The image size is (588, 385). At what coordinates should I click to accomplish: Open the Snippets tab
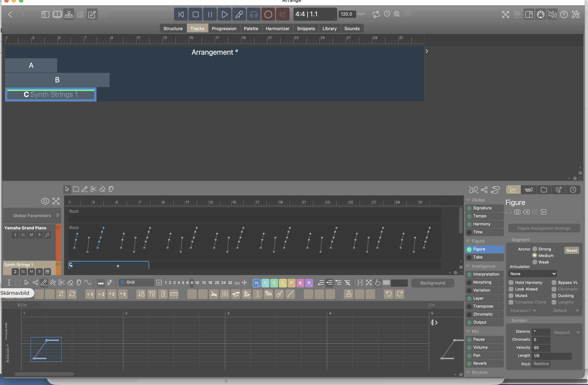point(306,28)
